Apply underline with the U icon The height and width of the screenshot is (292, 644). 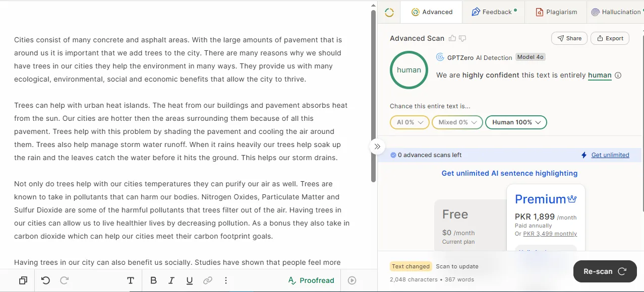tap(190, 280)
